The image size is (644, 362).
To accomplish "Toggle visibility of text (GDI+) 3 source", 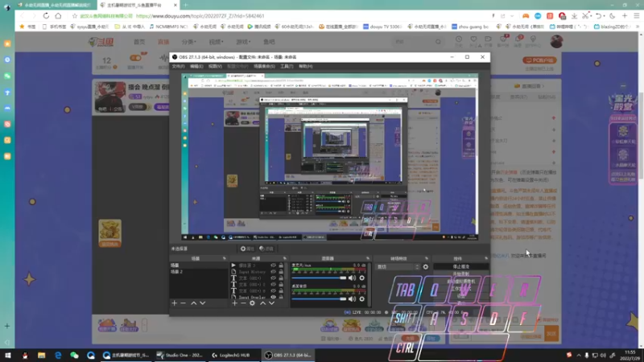I will point(273,290).
